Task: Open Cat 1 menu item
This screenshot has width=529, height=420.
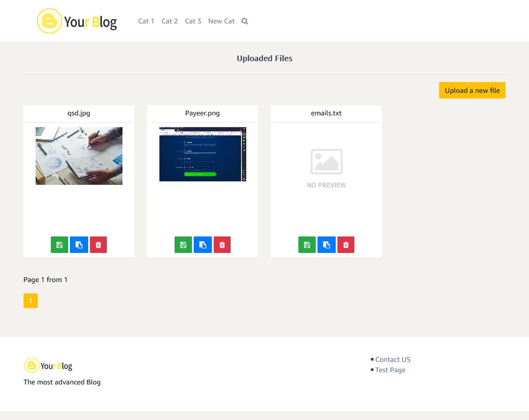Action: click(x=146, y=21)
